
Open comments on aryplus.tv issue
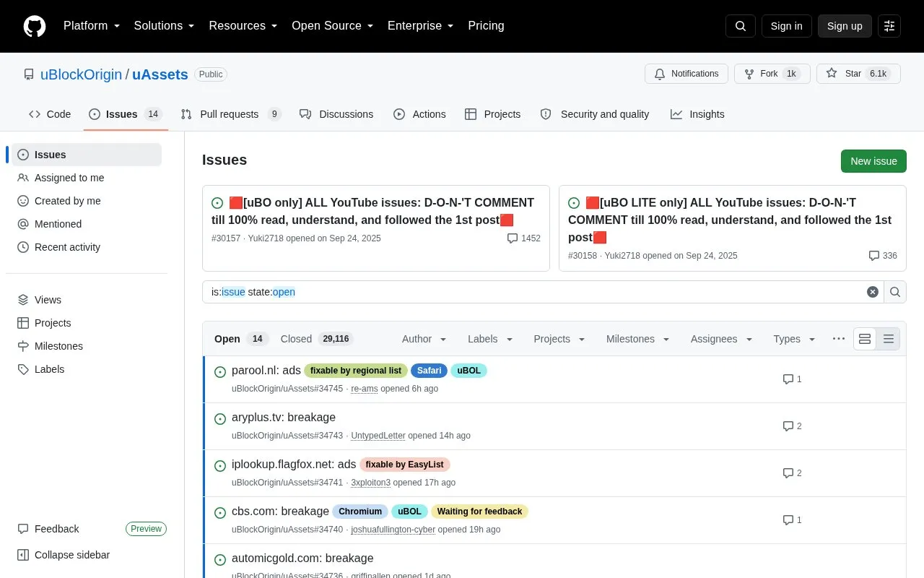click(x=793, y=426)
